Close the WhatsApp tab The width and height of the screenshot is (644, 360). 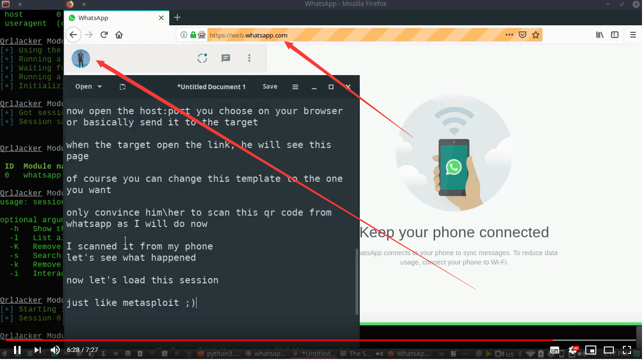point(161,18)
